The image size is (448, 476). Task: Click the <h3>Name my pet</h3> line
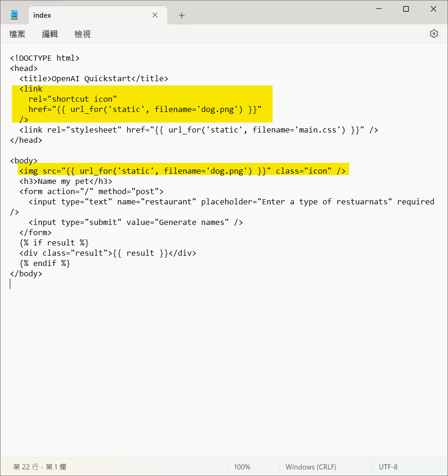(x=65, y=182)
